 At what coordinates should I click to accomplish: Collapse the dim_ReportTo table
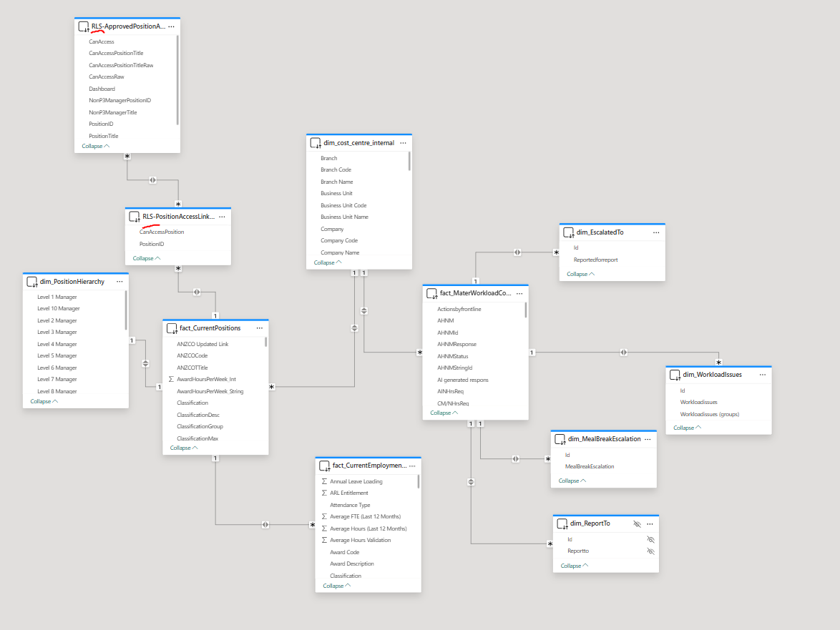pos(575,566)
